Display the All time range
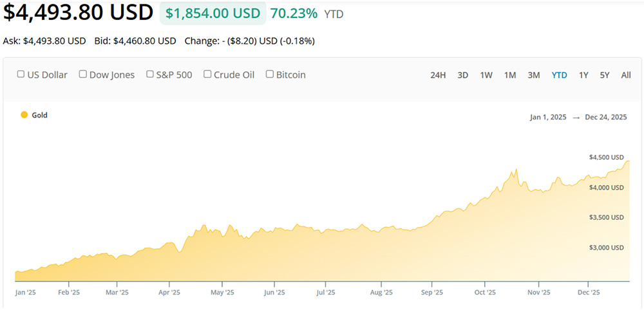644x316 pixels. pyautogui.click(x=626, y=75)
